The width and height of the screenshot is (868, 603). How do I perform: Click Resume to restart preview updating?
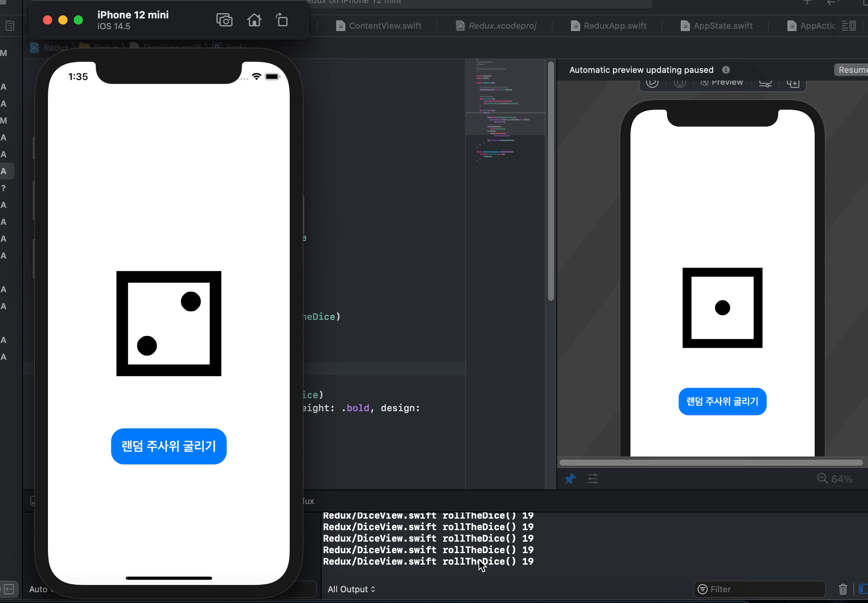tap(852, 70)
